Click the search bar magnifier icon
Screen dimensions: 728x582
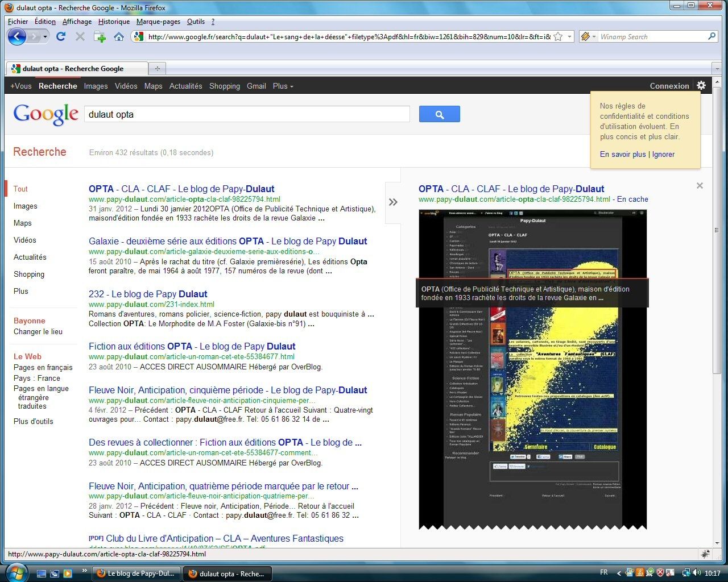(x=712, y=36)
